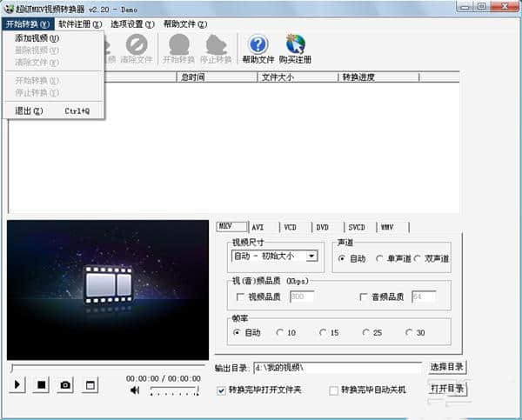Image resolution: width=522 pixels, height=420 pixels.
Task: Take a snapshot with the camera icon
Action: click(x=64, y=385)
